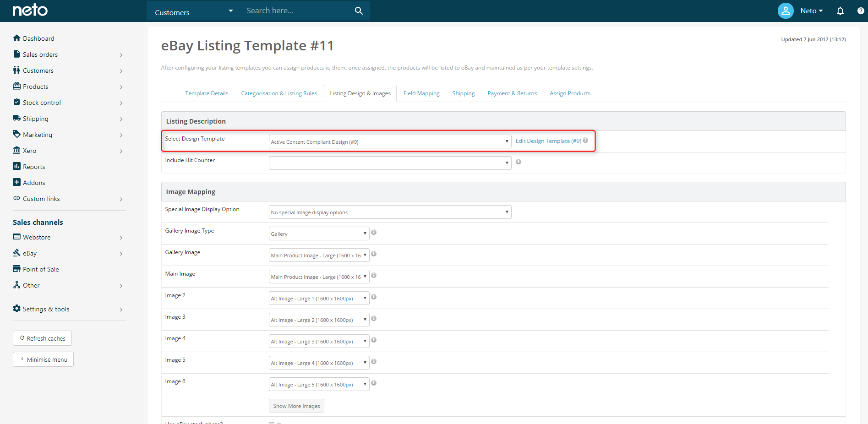
Task: Click the Dashboard menu label
Action: click(x=38, y=38)
